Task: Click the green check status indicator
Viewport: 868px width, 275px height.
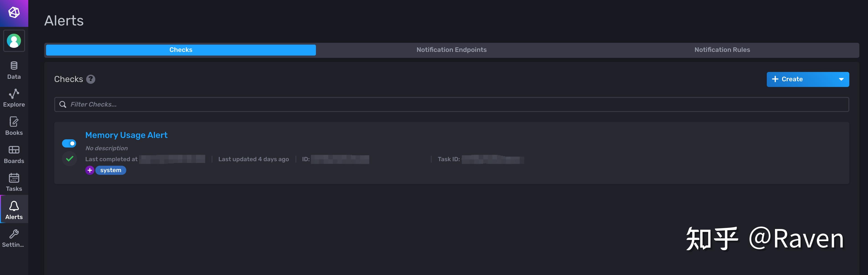Action: click(70, 159)
